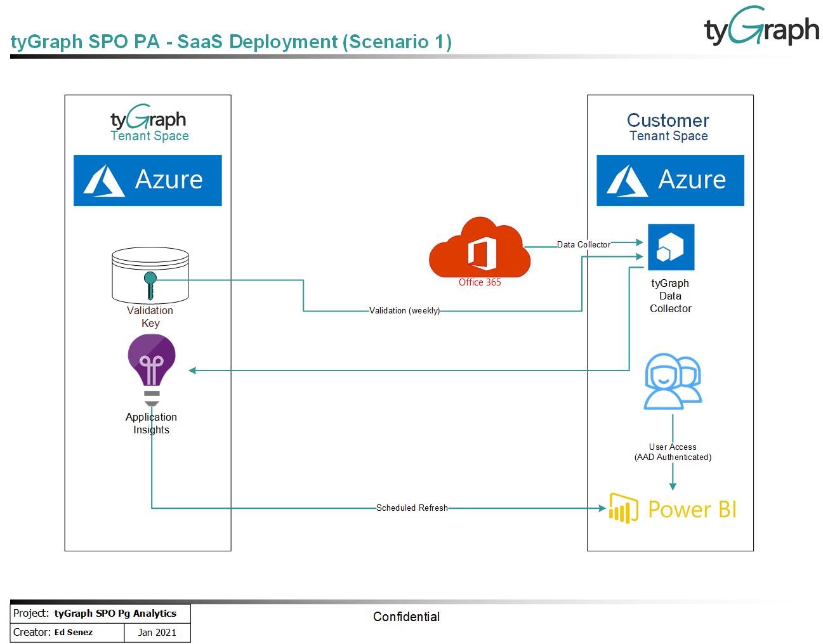
Task: Select the Azure logo in Customer Tenant Space
Action: click(x=669, y=180)
